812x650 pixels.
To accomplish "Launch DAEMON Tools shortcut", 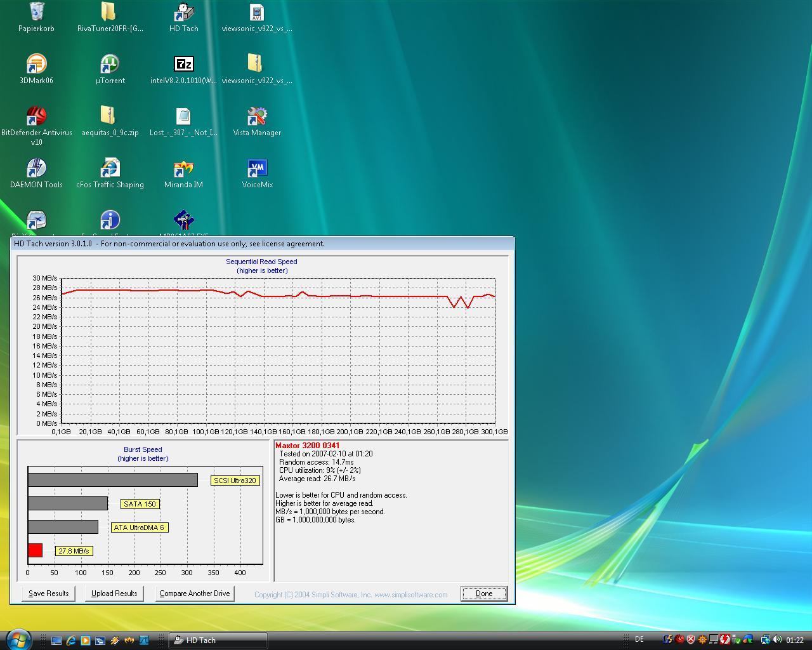I will click(36, 169).
